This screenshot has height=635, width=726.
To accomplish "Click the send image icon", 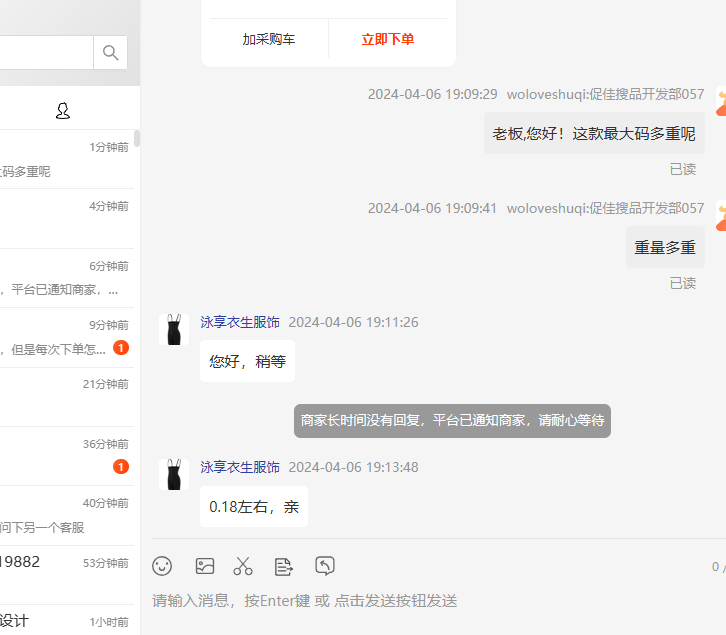I will [205, 566].
